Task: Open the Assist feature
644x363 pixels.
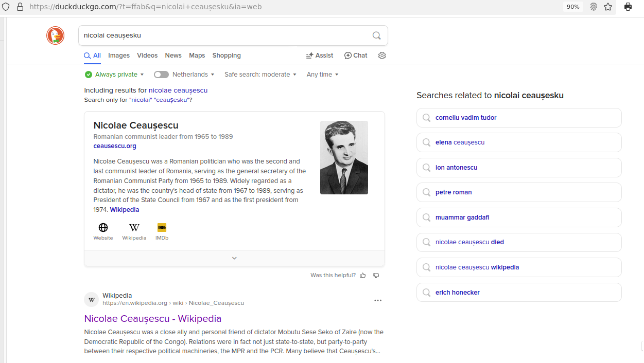Action: click(320, 56)
